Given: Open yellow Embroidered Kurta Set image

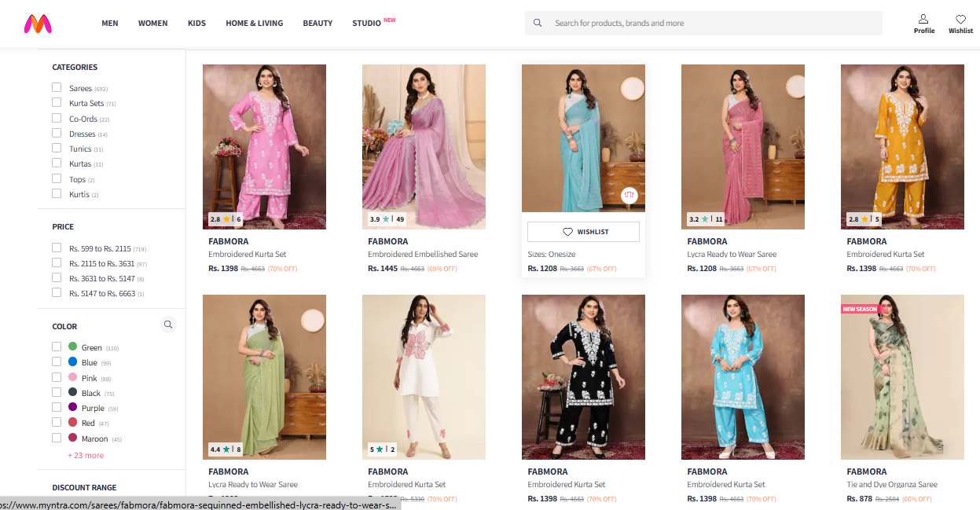Looking at the screenshot, I should coord(902,146).
